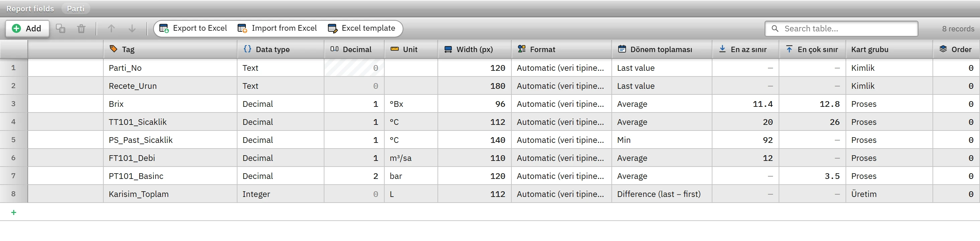This screenshot has width=980, height=241.
Task: Open Dönem toplaması cell showing Min
Action: click(x=662, y=140)
